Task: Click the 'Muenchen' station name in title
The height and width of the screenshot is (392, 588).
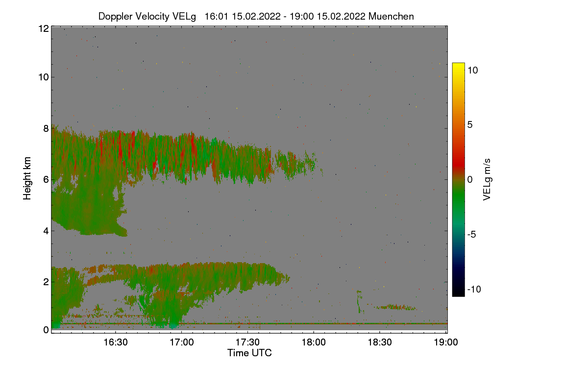Action: pyautogui.click(x=391, y=16)
